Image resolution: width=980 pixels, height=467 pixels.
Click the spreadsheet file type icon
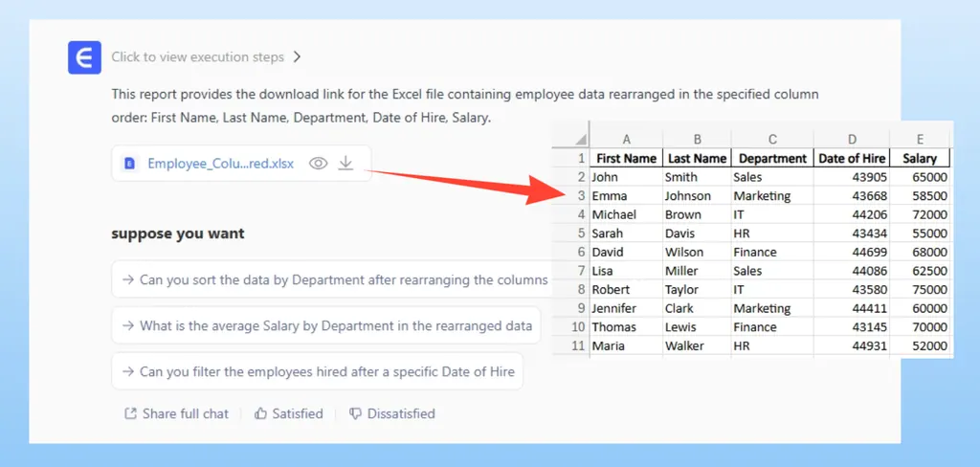(x=129, y=164)
